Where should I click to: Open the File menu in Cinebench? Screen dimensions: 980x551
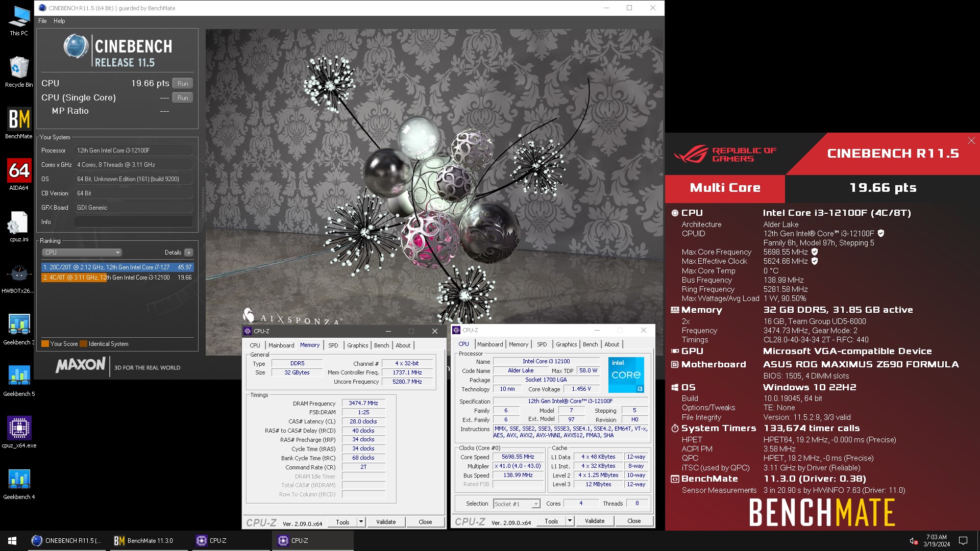(x=42, y=21)
